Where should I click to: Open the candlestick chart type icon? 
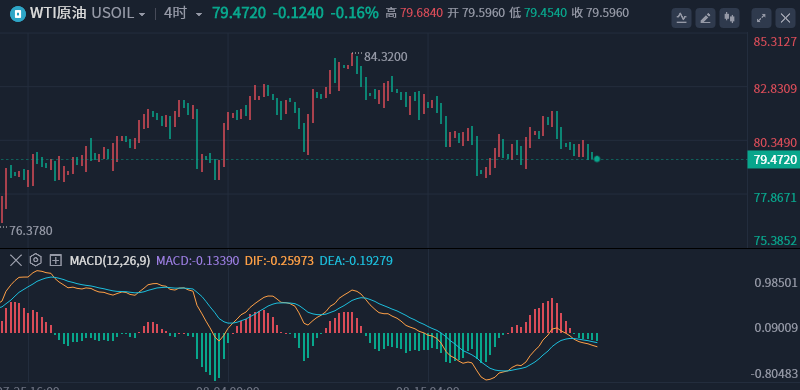click(x=730, y=18)
